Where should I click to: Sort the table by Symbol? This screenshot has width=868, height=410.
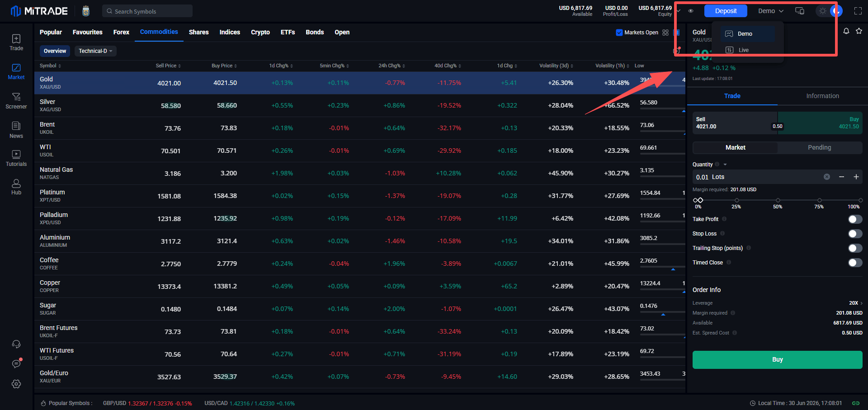(x=50, y=66)
